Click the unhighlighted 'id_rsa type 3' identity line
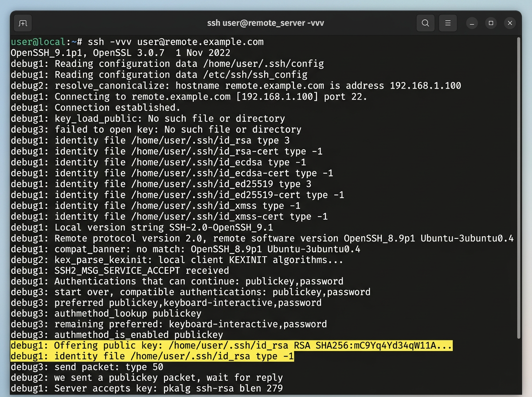532x397 pixels. pyautogui.click(x=151, y=140)
